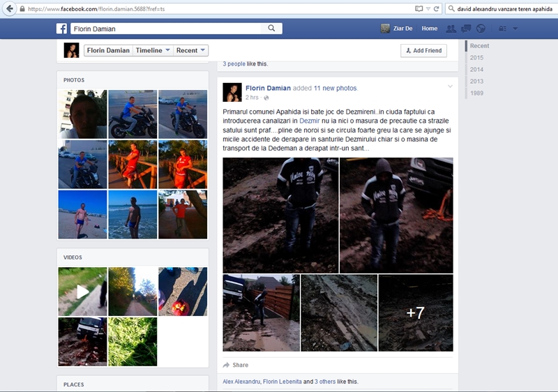
Task: Open the friend requests icon
Action: coord(451,29)
